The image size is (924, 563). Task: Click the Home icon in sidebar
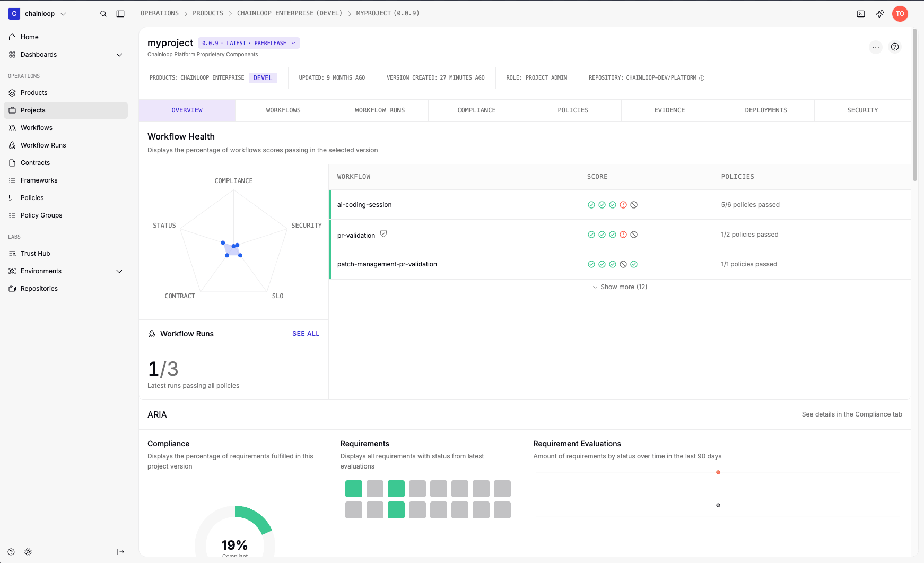[x=12, y=37]
